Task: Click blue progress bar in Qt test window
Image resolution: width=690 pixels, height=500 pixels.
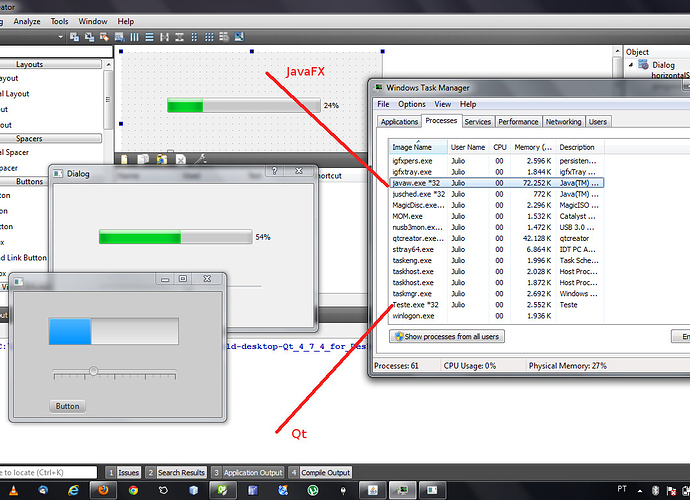Action: pos(114,331)
